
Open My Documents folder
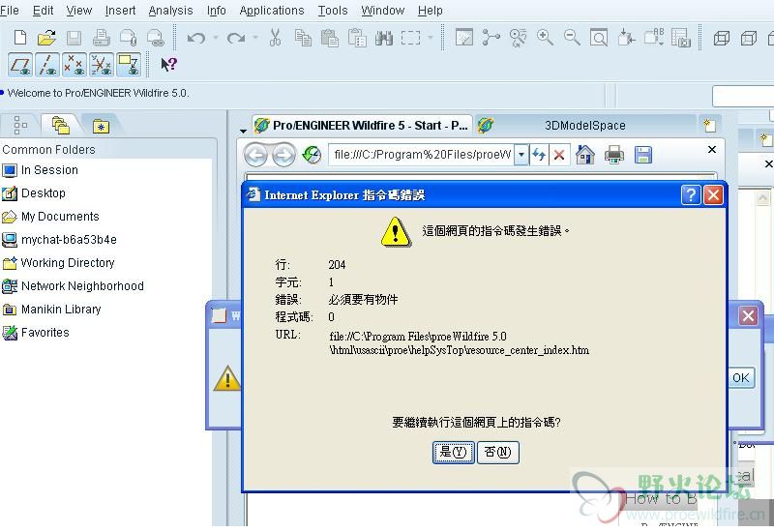(x=50, y=217)
